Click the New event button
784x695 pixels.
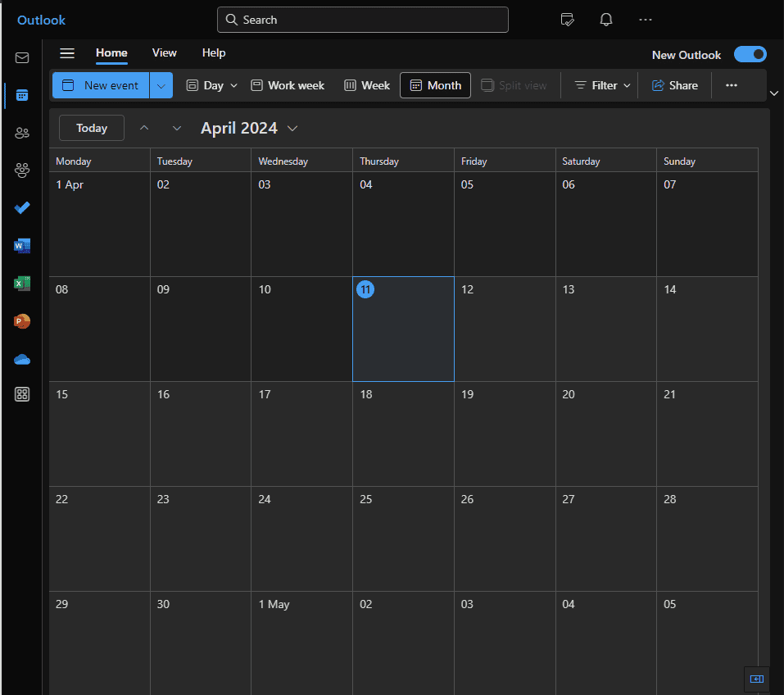[101, 85]
